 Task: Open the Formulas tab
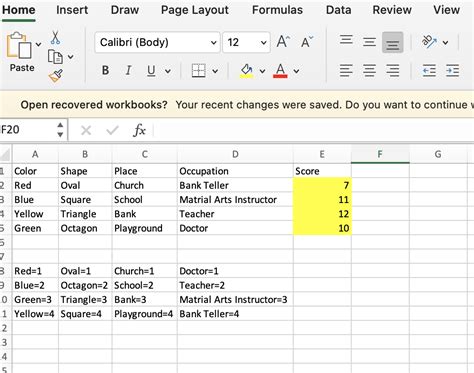click(277, 10)
